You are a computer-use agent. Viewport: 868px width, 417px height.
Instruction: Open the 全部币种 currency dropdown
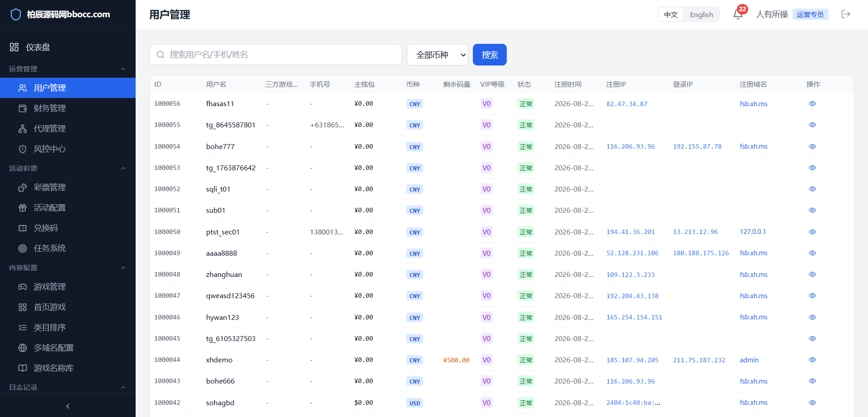pyautogui.click(x=438, y=55)
